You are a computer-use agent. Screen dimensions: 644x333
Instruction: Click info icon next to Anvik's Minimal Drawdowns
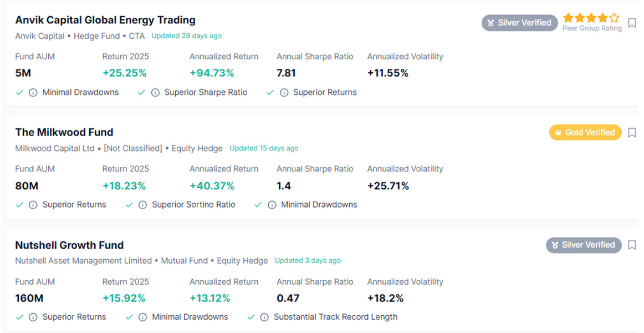pos(33,93)
